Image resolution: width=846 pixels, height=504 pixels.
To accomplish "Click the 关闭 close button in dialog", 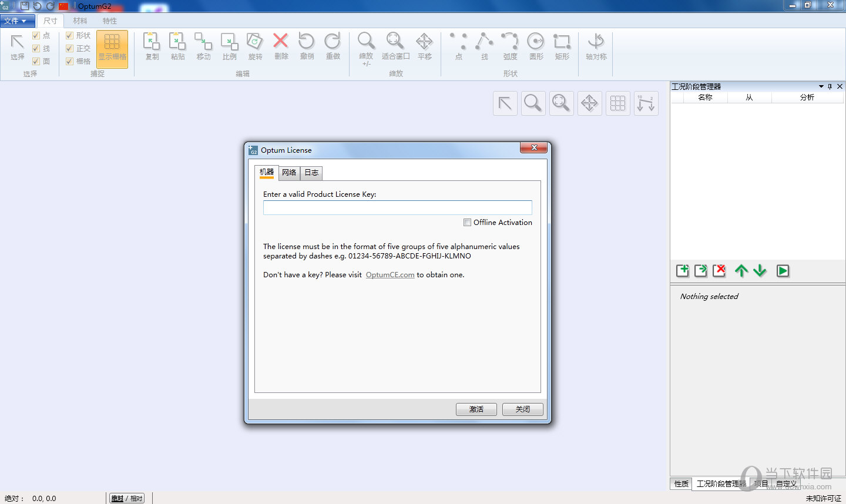I will pos(523,409).
